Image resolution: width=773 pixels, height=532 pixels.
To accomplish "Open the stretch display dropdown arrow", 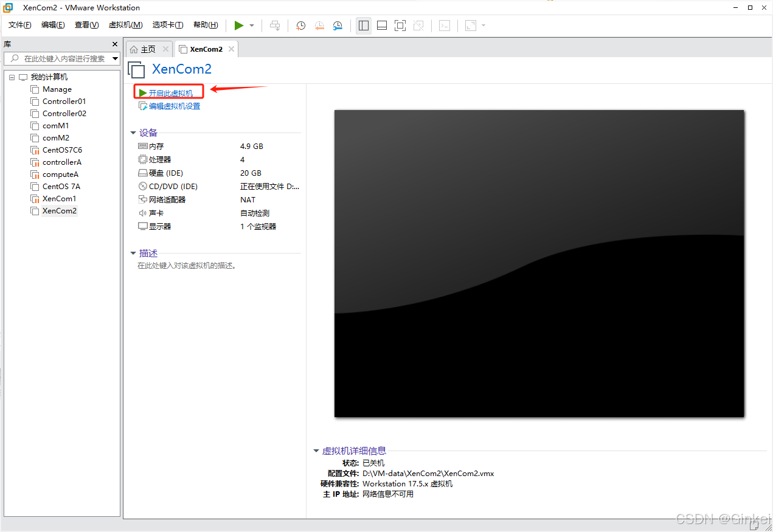I will coord(484,26).
